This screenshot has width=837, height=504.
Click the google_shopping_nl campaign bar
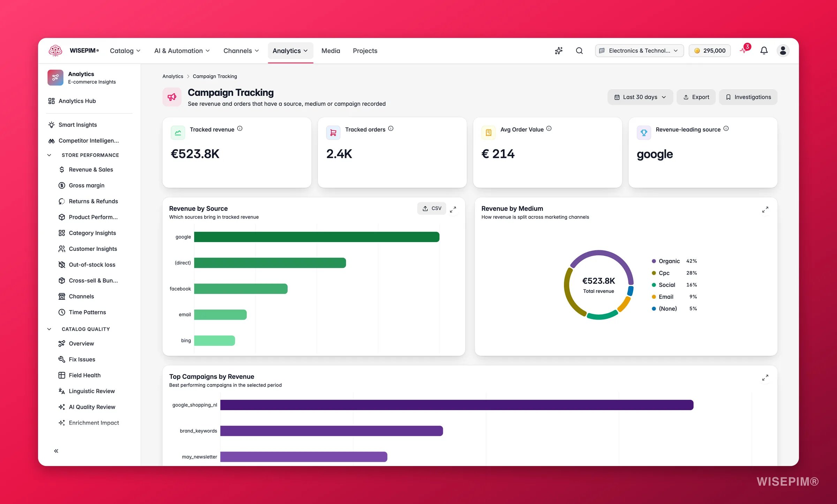click(457, 405)
